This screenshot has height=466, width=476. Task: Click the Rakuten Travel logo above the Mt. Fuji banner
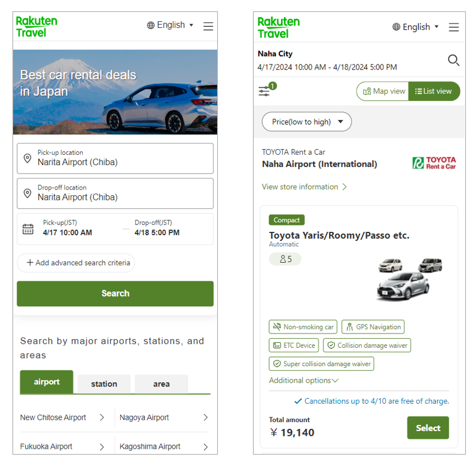point(37,27)
